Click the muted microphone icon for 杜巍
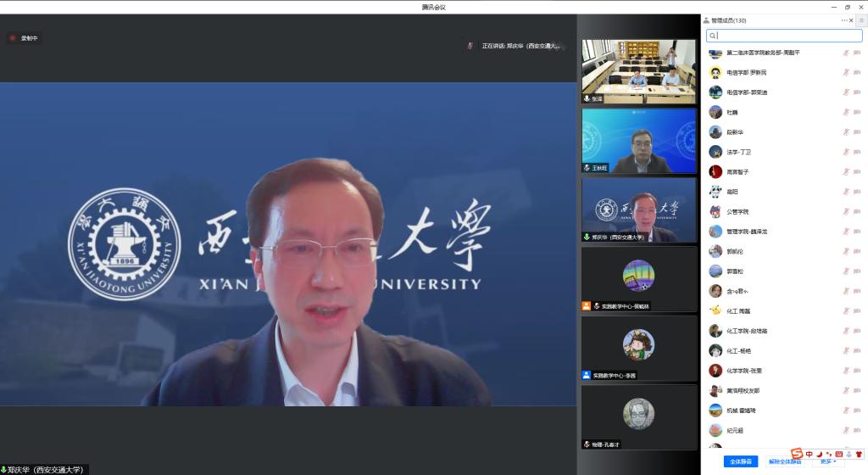The image size is (868, 475). pyautogui.click(x=845, y=112)
